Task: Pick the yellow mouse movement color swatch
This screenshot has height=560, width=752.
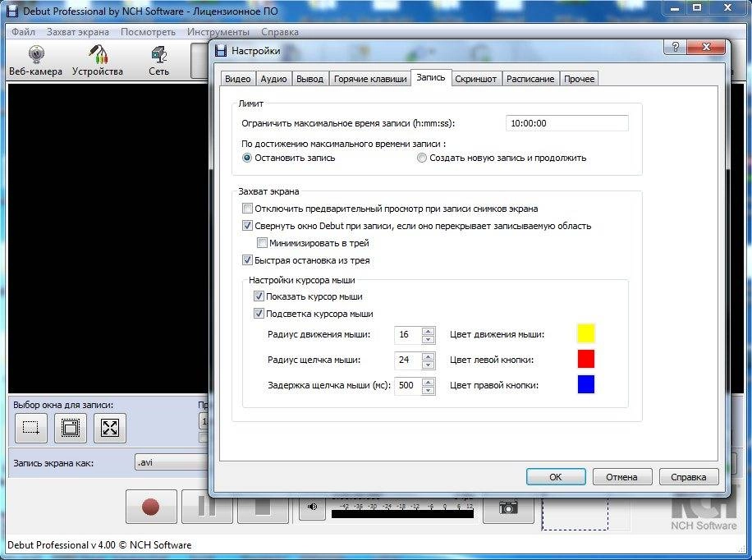Action: pos(585,333)
